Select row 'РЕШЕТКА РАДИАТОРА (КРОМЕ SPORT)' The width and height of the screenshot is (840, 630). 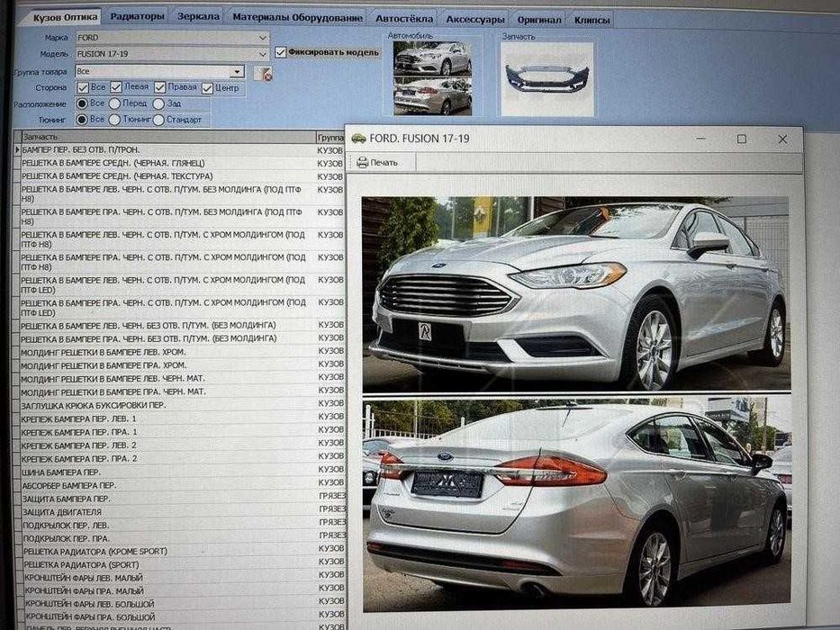tap(181, 551)
